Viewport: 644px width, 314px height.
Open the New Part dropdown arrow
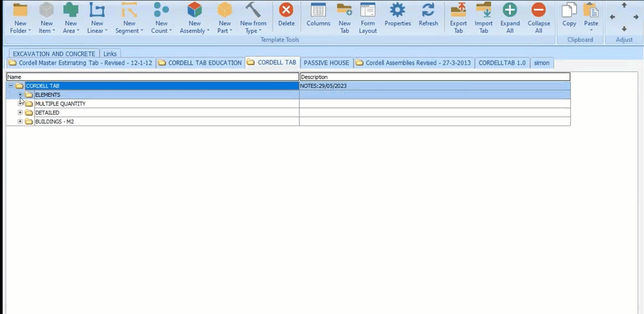(231, 31)
